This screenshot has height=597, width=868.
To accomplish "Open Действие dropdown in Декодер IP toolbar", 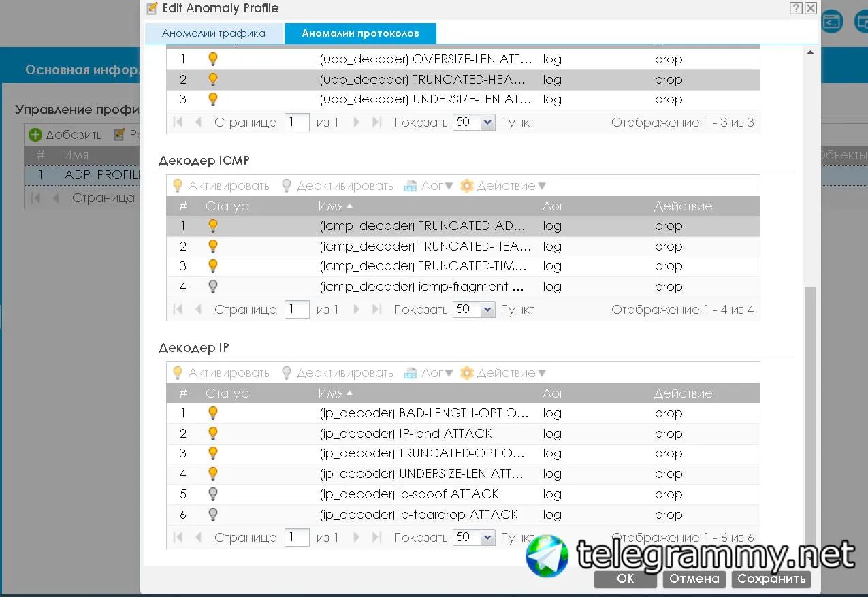I will pyautogui.click(x=503, y=373).
